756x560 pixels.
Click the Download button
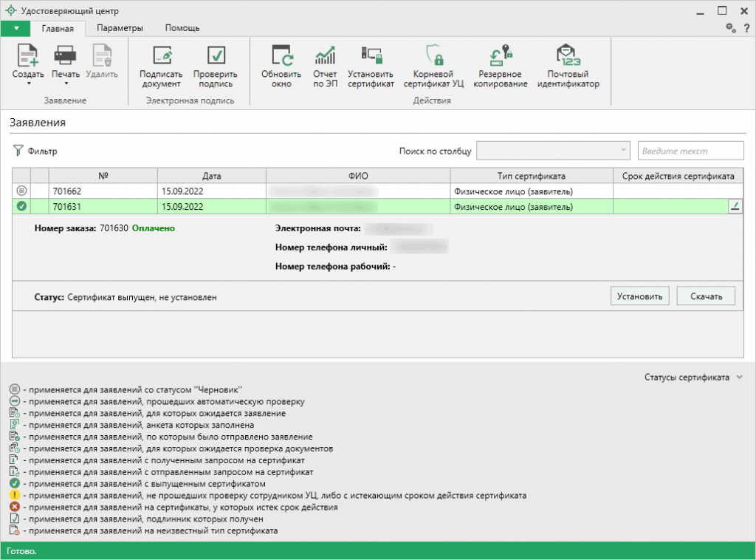click(x=705, y=296)
